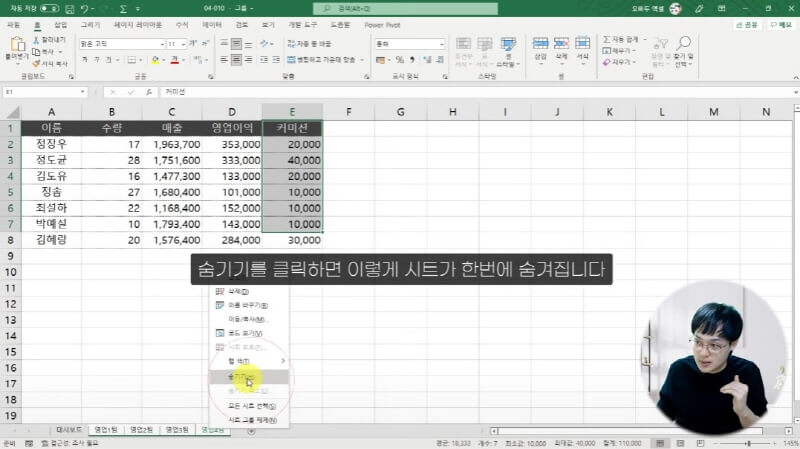Open the font name dropdown
The image size is (800, 449).
[162, 44]
